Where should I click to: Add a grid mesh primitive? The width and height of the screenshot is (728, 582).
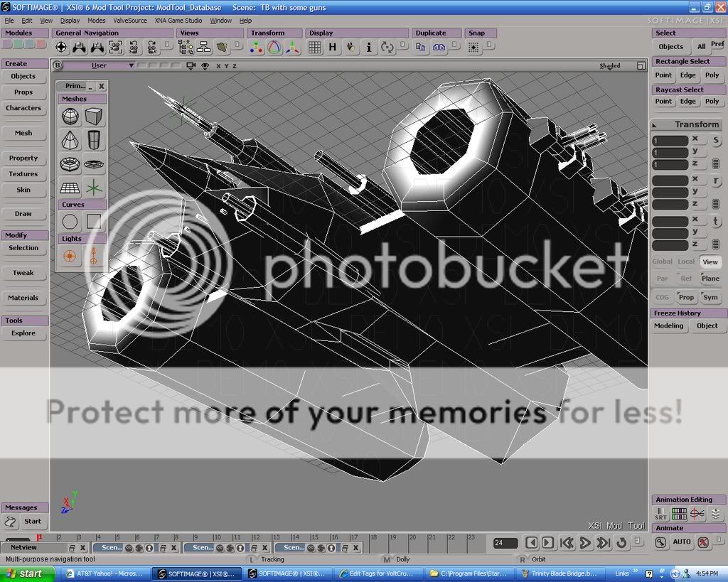[x=70, y=188]
